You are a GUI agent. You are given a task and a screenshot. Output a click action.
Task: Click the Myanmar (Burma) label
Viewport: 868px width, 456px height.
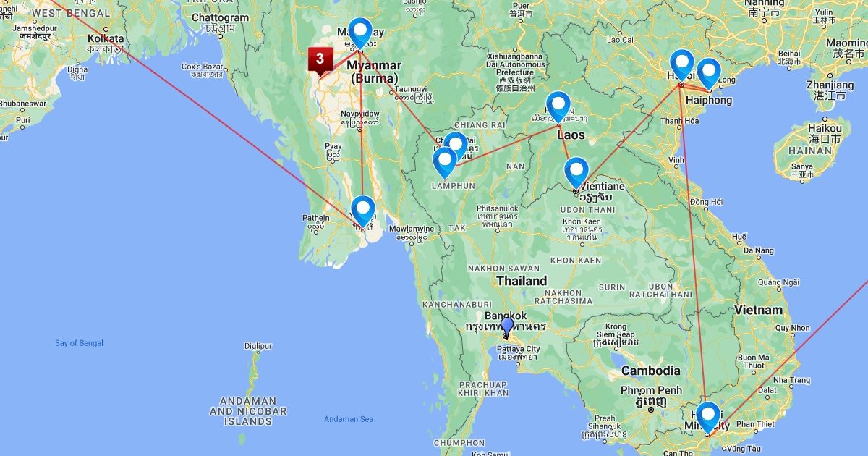coord(374,72)
